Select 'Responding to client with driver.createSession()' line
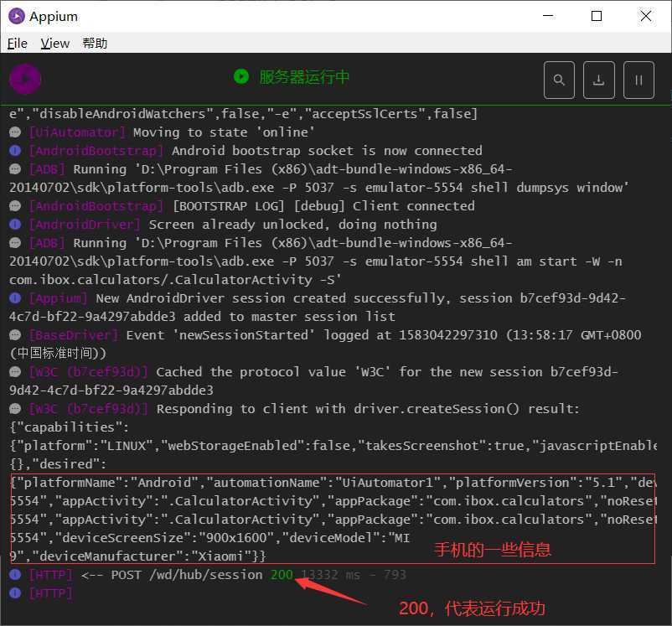Screen dimensions: 672x626 [x=368, y=409]
